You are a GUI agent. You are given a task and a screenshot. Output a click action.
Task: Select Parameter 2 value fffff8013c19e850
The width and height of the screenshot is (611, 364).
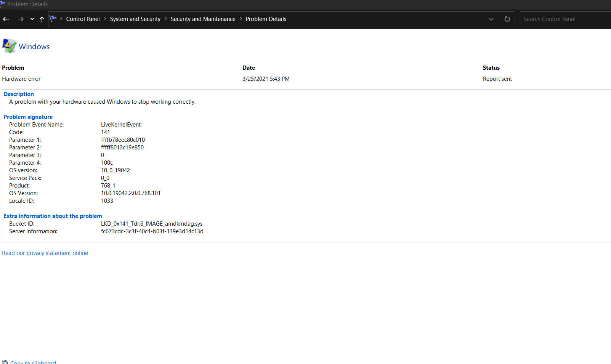click(x=122, y=148)
